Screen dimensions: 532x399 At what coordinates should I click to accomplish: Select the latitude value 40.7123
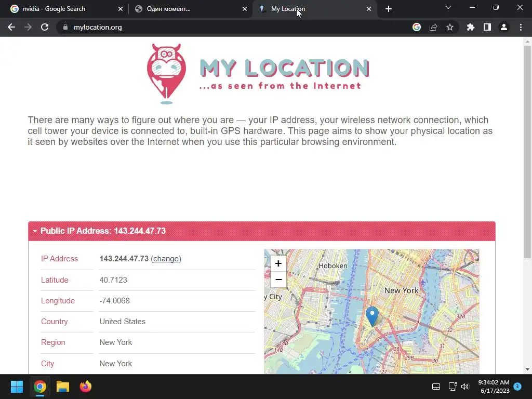coord(113,280)
